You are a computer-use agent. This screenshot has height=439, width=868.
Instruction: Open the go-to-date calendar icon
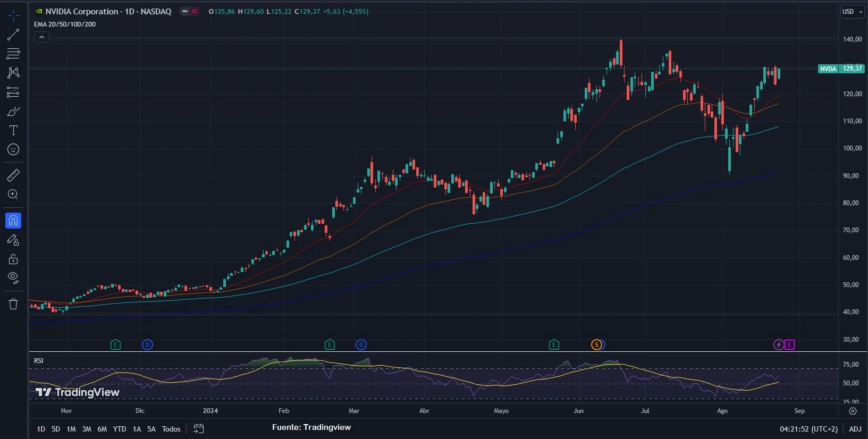coord(199,429)
